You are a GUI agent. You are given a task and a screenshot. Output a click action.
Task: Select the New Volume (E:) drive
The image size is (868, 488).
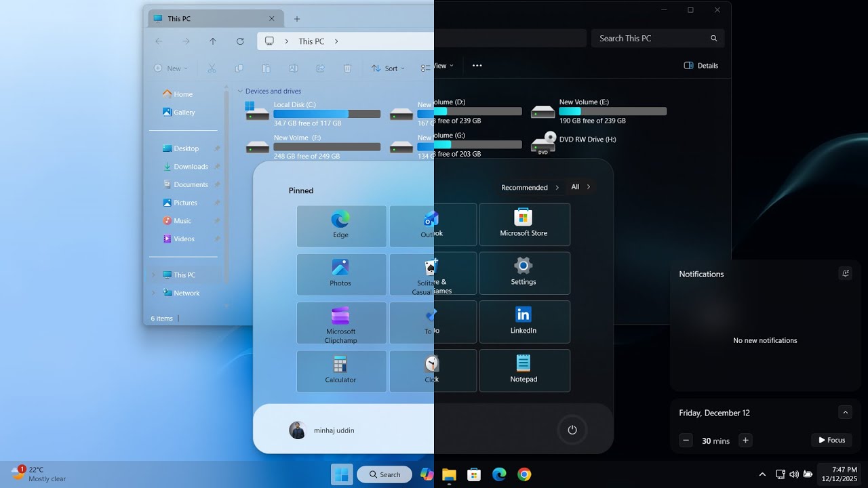coord(599,111)
